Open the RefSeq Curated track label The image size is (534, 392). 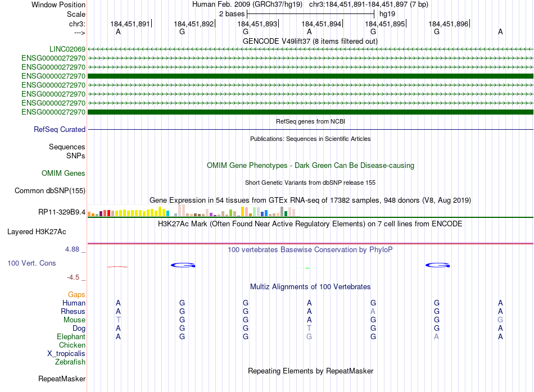(60, 129)
